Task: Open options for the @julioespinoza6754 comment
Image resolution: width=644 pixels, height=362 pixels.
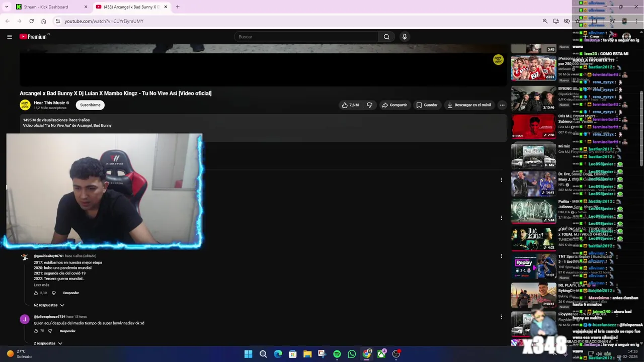Action: (x=502, y=317)
